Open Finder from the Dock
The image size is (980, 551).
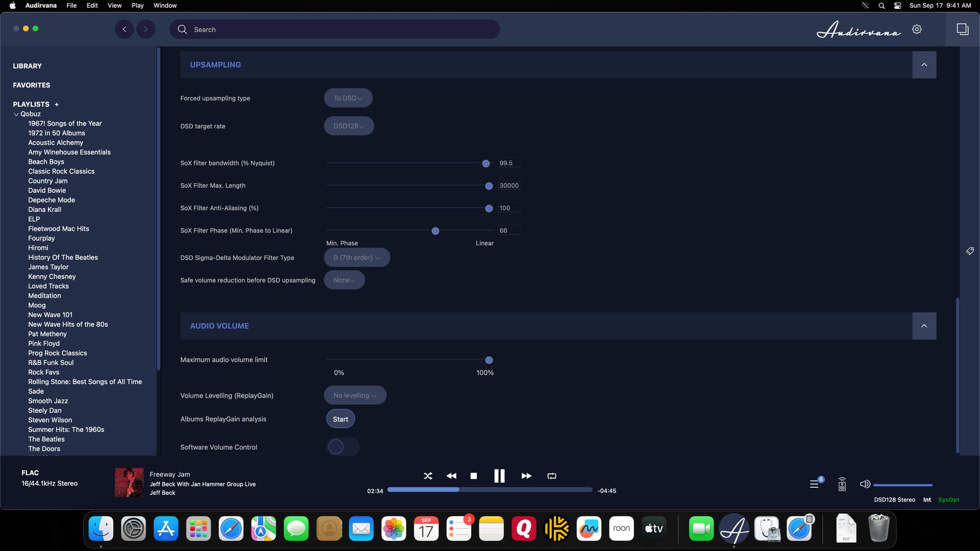click(x=101, y=529)
